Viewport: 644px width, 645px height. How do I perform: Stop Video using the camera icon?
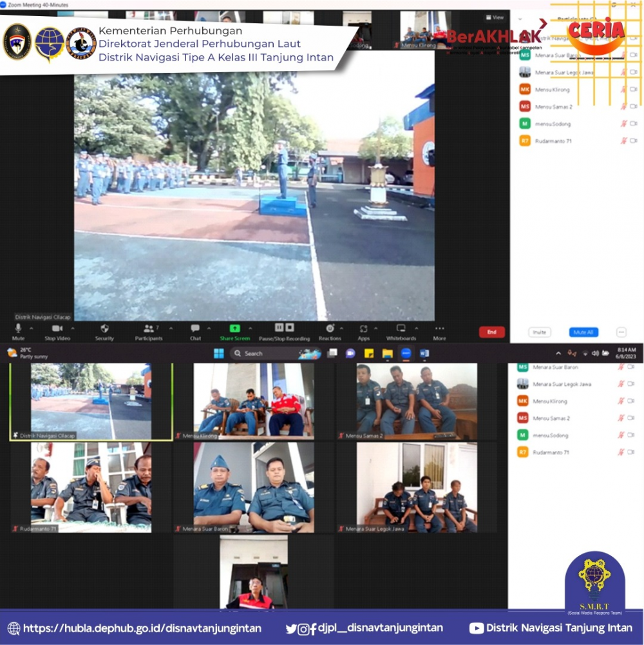click(x=57, y=328)
